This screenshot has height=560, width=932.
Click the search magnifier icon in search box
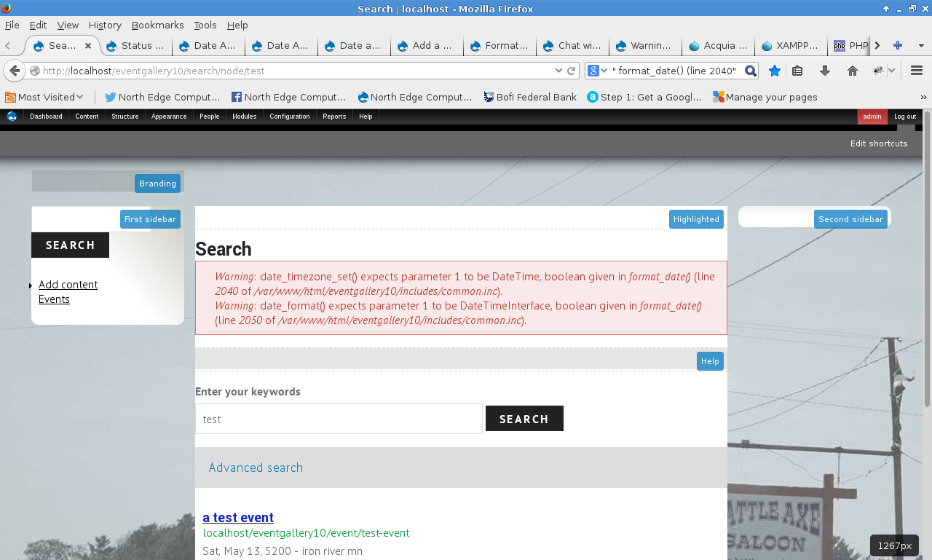(751, 71)
